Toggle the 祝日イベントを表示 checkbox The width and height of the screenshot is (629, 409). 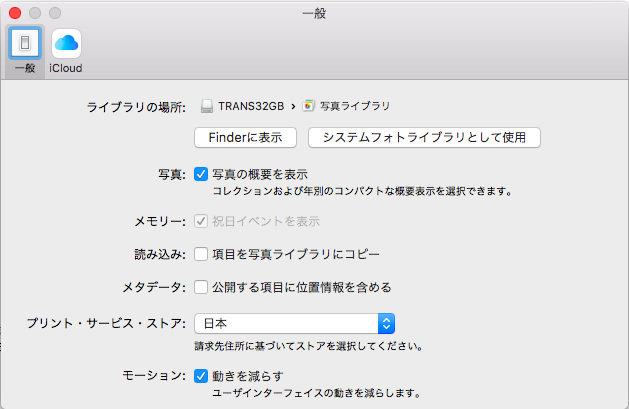click(201, 221)
